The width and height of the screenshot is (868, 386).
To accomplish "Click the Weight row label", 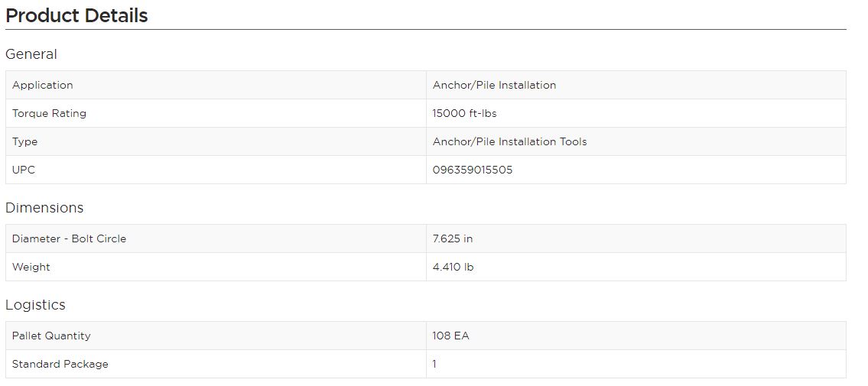I will coord(31,267).
